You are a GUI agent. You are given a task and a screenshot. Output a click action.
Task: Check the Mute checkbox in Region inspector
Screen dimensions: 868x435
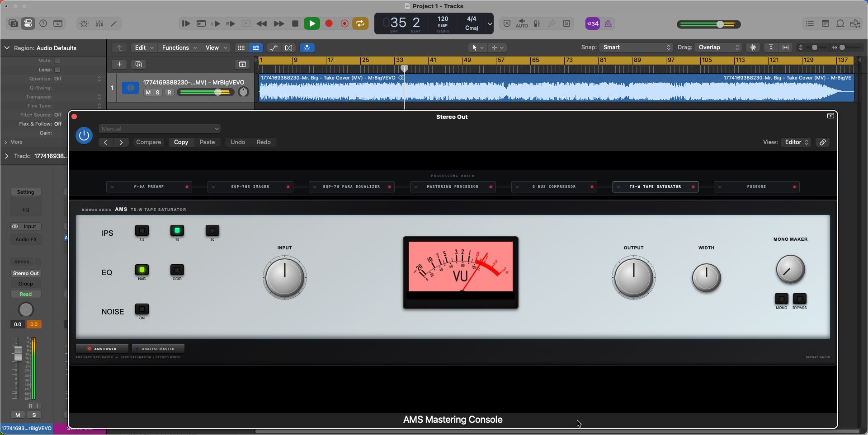[x=57, y=61]
